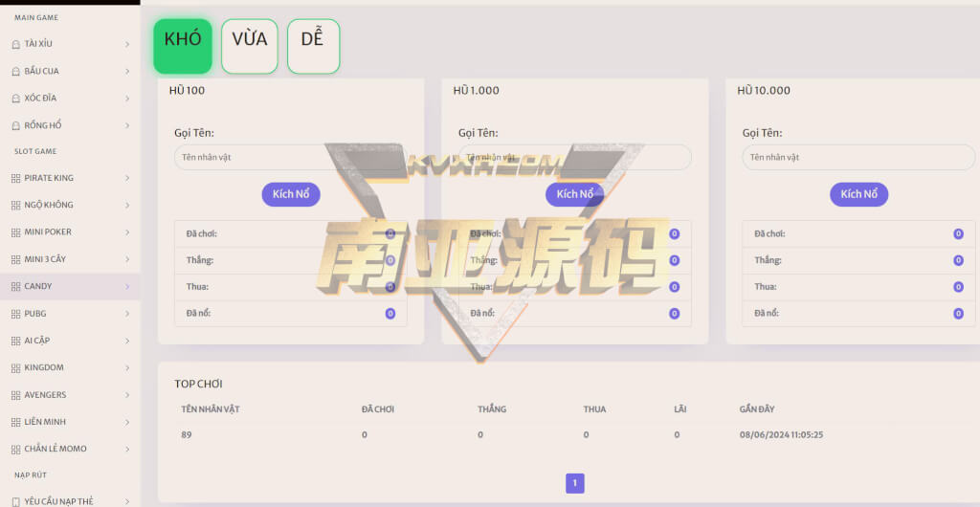Click the Bầu Cua sidebar icon
This screenshot has width=980, height=507.
15,71
